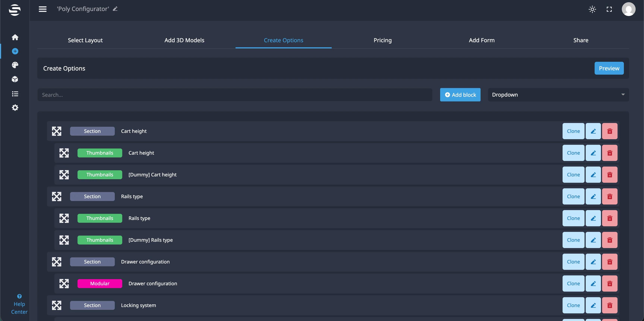Open the Pricing tab

tap(383, 40)
